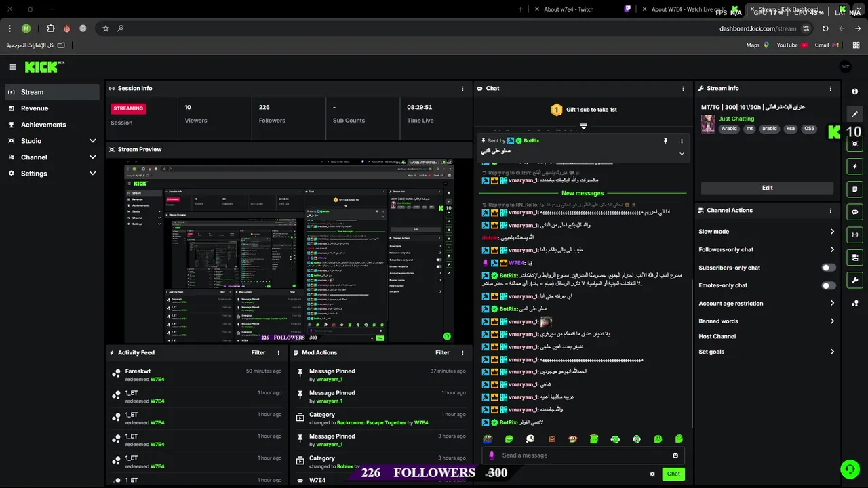Expand the pinned message chevron
The width and height of the screenshot is (868, 488).
[x=682, y=154]
